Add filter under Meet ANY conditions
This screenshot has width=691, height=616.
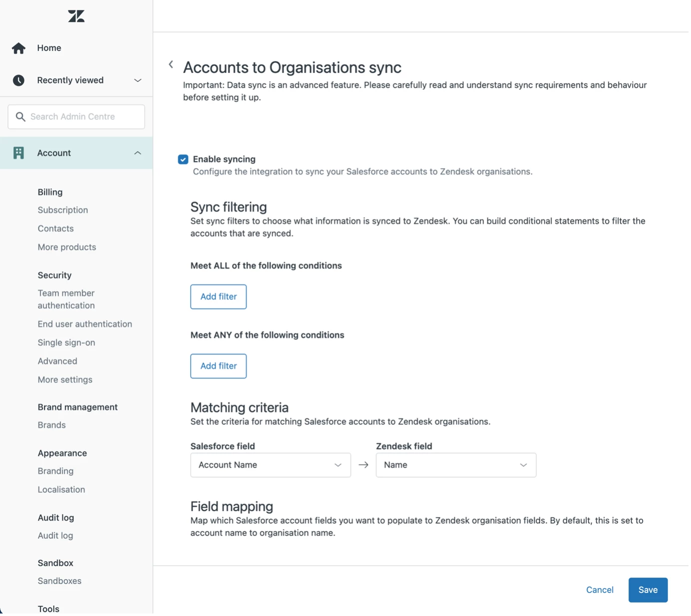click(x=219, y=366)
